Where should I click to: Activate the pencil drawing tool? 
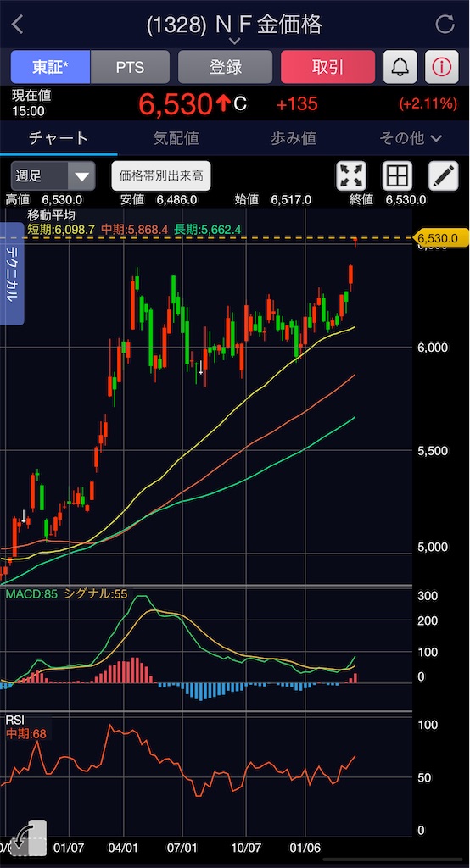point(444,176)
